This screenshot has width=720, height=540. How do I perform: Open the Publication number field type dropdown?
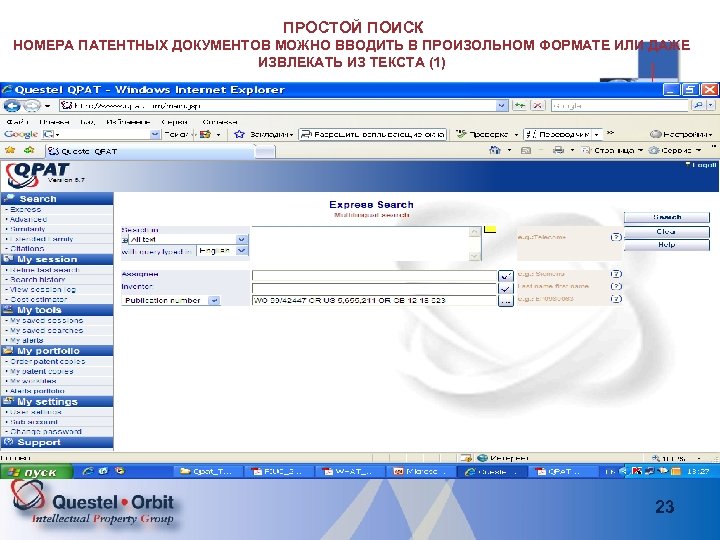(x=214, y=300)
